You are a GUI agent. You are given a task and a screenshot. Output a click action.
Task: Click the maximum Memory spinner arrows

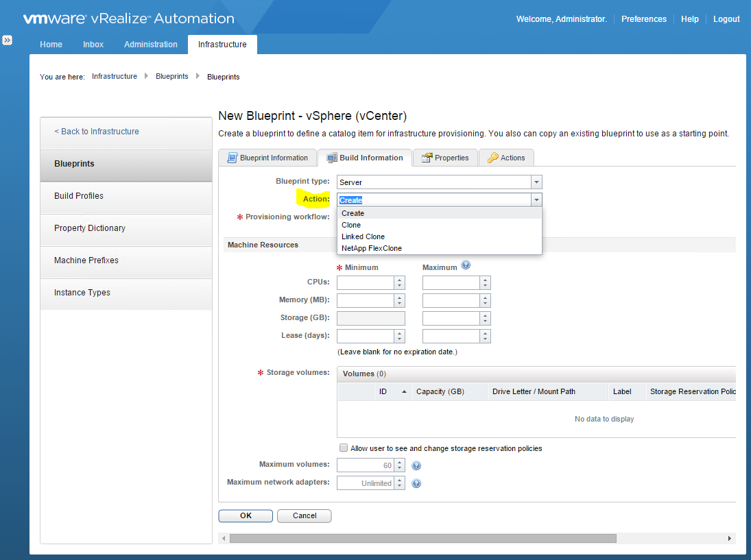point(485,300)
